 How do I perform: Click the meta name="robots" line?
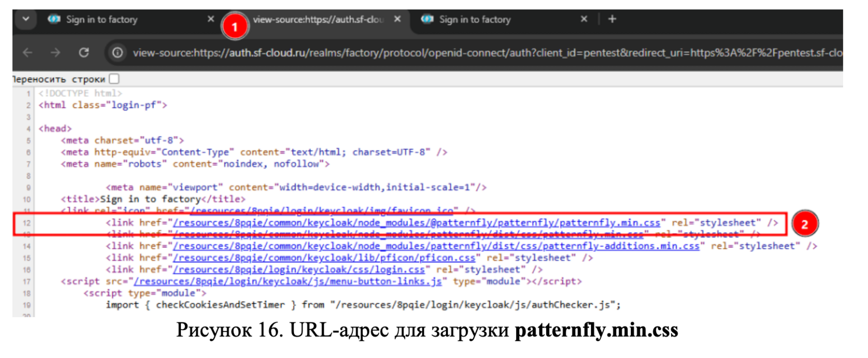(x=195, y=164)
